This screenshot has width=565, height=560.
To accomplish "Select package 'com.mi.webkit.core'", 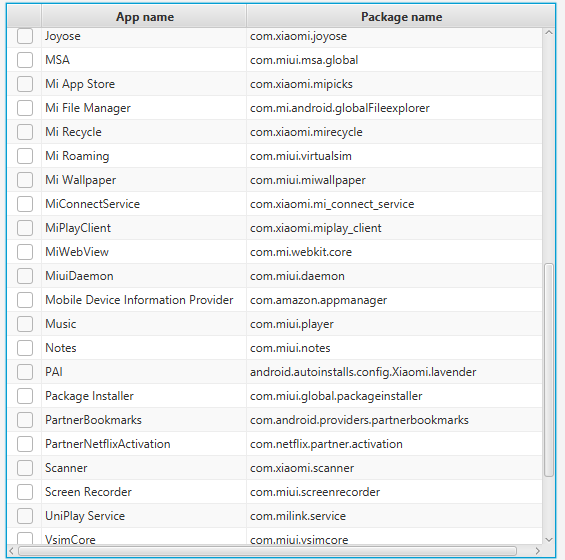I will click(x=301, y=252).
